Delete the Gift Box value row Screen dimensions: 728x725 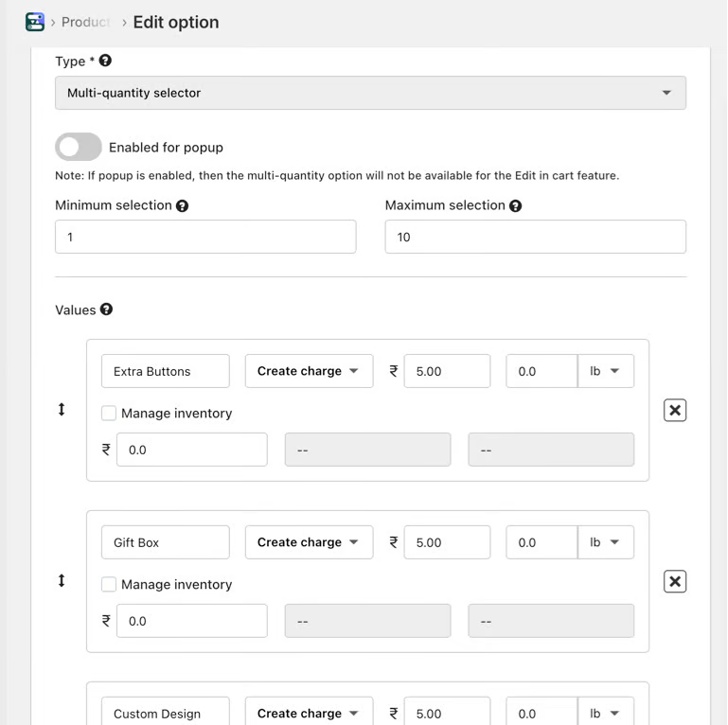[x=675, y=581]
